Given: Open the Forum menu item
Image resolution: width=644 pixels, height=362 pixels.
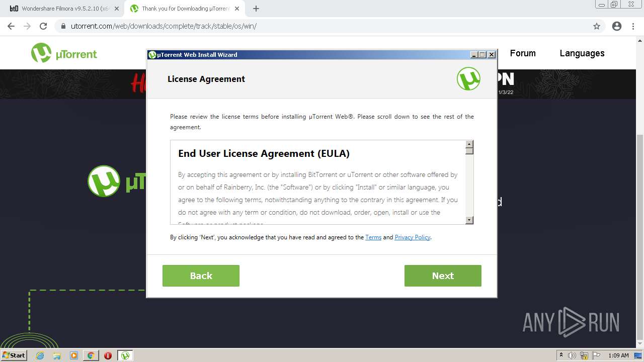Looking at the screenshot, I should pyautogui.click(x=523, y=53).
